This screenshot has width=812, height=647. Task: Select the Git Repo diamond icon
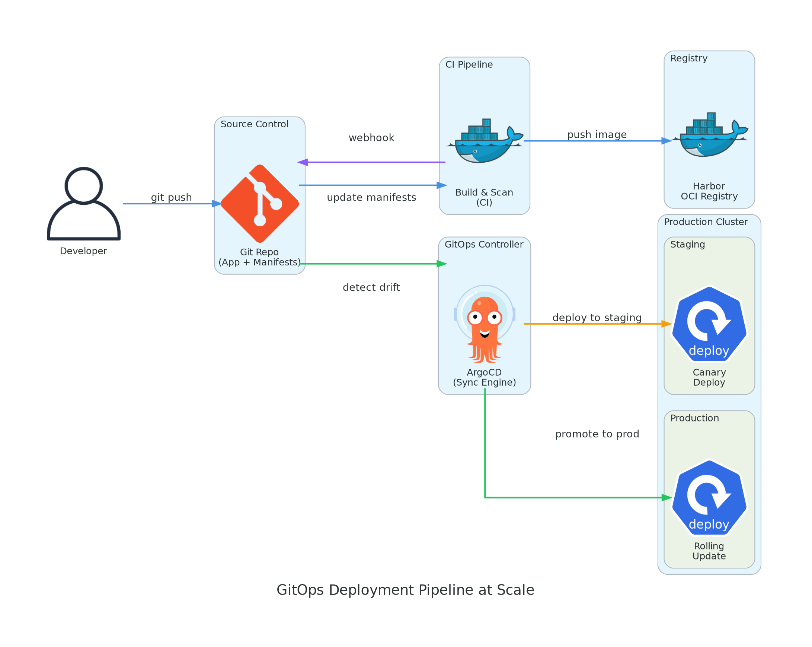260,204
